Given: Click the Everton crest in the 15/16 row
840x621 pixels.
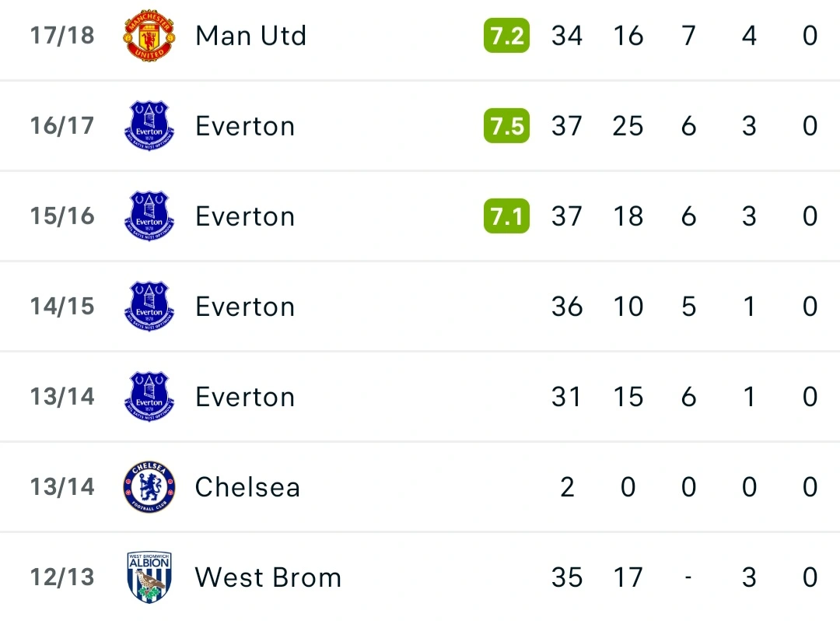Looking at the screenshot, I should [x=149, y=216].
